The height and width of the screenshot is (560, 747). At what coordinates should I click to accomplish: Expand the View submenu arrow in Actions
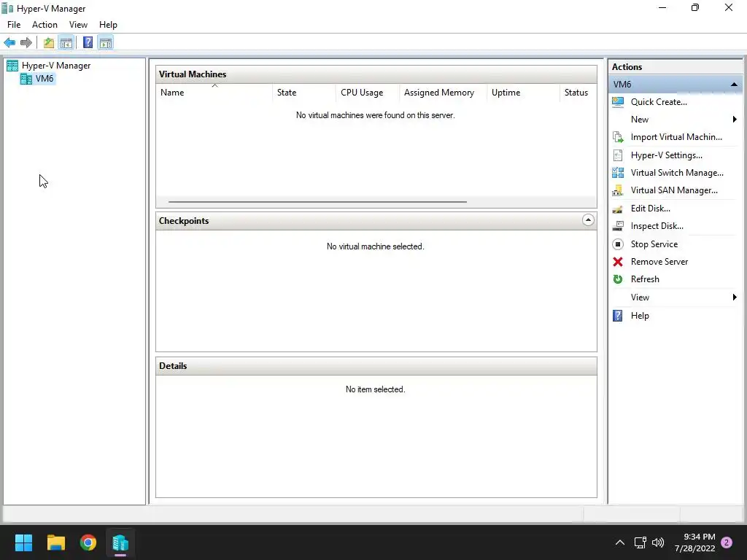tap(735, 297)
